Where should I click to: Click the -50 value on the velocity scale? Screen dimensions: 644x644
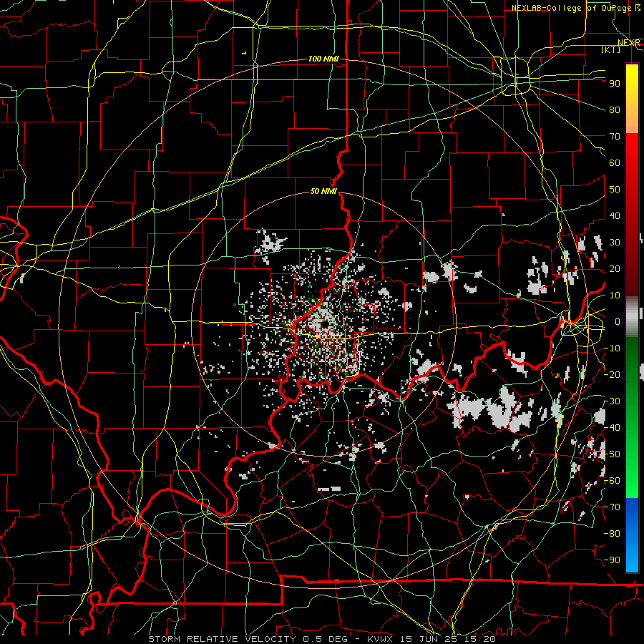613,454
